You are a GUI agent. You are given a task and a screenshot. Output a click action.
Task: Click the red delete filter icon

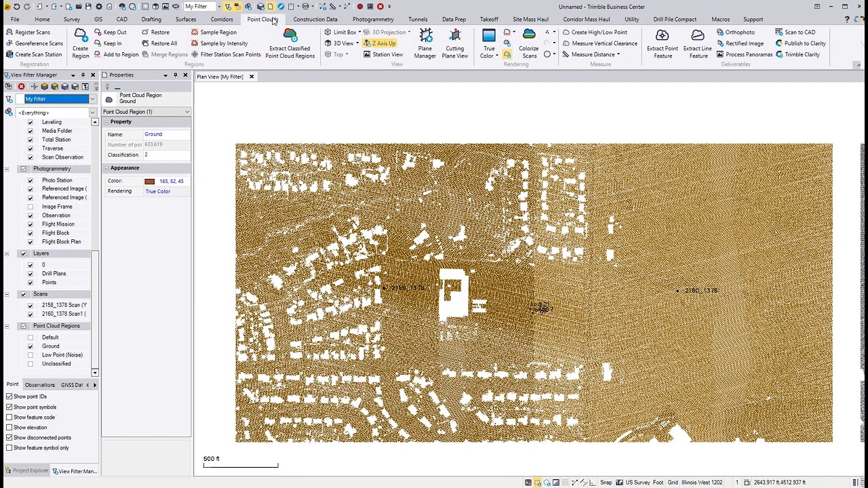coord(21,87)
